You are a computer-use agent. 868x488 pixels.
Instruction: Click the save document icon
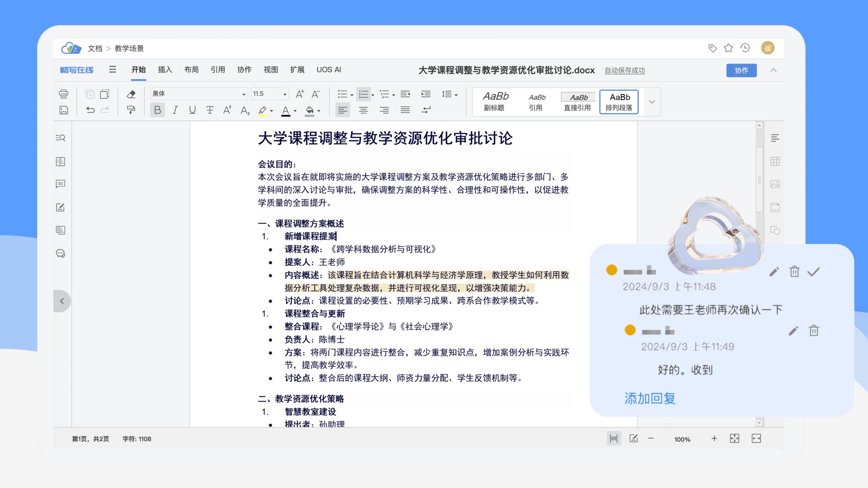point(63,110)
